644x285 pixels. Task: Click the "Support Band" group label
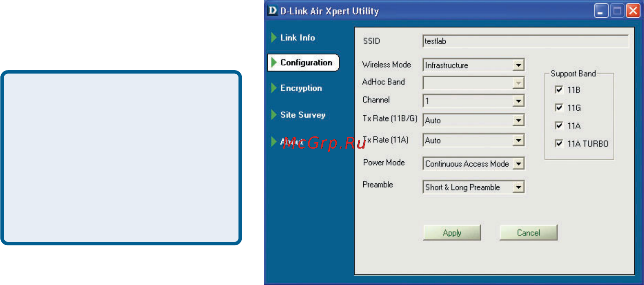pyautogui.click(x=573, y=73)
